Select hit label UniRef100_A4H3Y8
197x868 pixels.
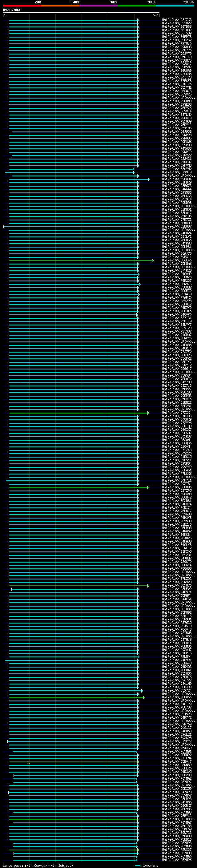pyautogui.click(x=177, y=518)
